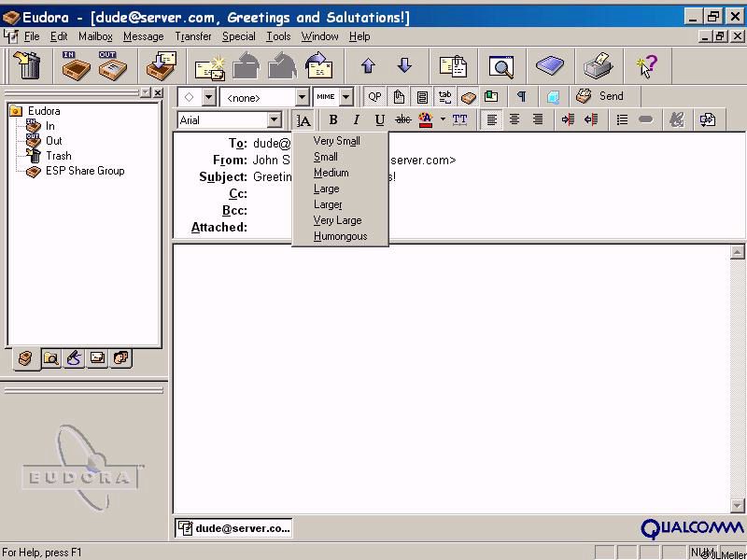Open the text color dropdown arrow
The width and height of the screenshot is (747, 560).
coord(443,119)
